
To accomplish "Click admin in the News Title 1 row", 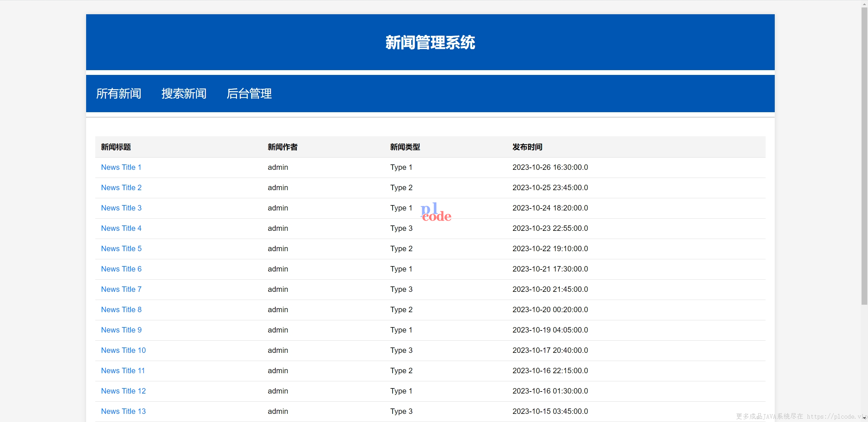I will tap(278, 167).
